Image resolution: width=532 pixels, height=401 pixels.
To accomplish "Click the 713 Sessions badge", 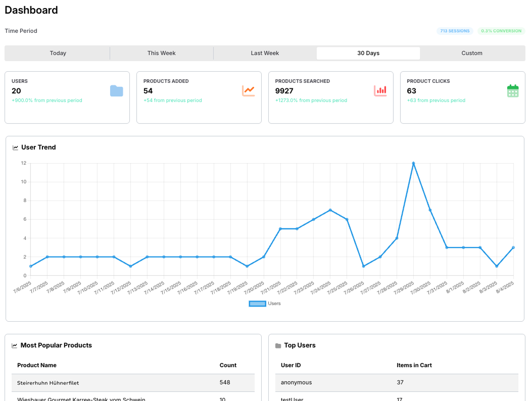I will point(455,31).
